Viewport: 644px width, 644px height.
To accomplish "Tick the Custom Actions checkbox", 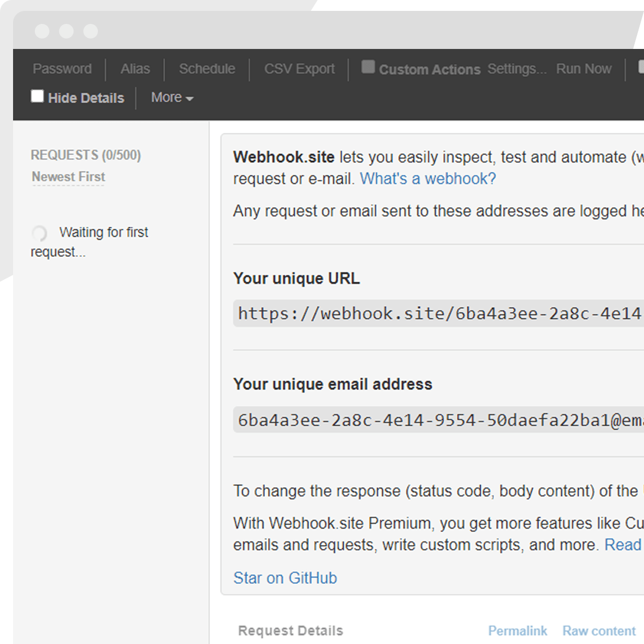I will 368,67.
